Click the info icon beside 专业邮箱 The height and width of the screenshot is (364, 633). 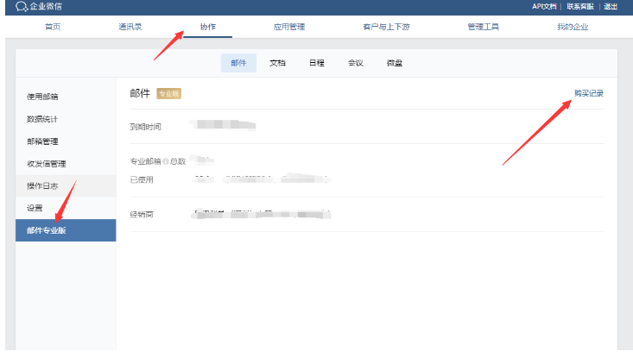pos(165,161)
